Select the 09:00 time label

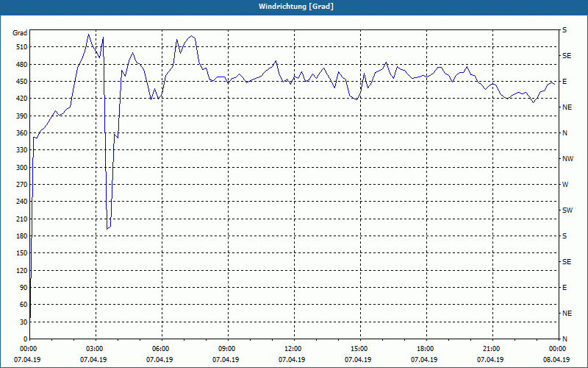[226, 349]
